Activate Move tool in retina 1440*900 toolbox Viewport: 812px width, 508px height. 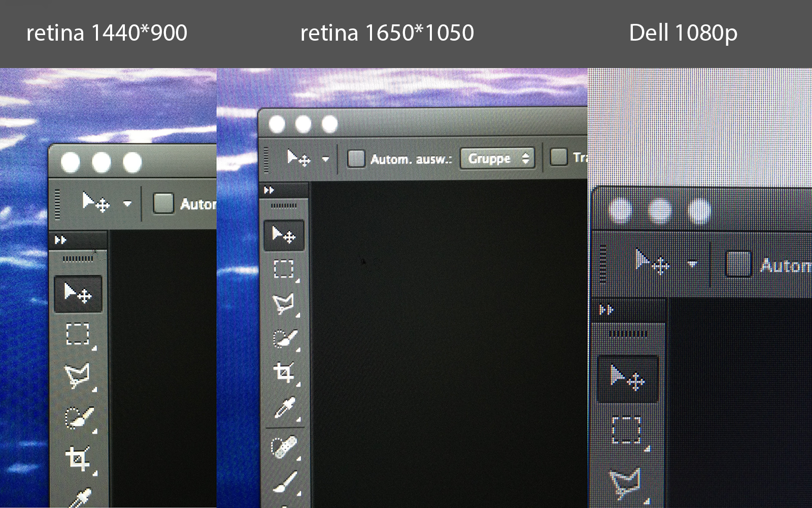click(78, 294)
